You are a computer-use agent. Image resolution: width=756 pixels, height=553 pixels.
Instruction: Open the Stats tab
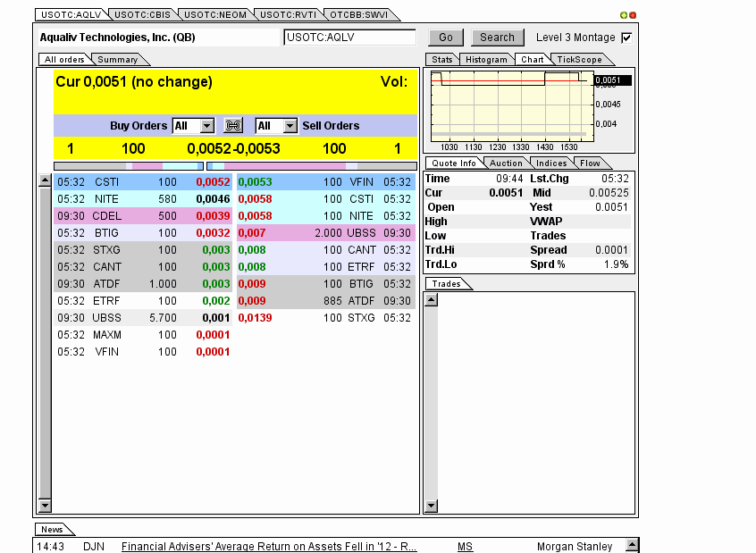tap(442, 60)
